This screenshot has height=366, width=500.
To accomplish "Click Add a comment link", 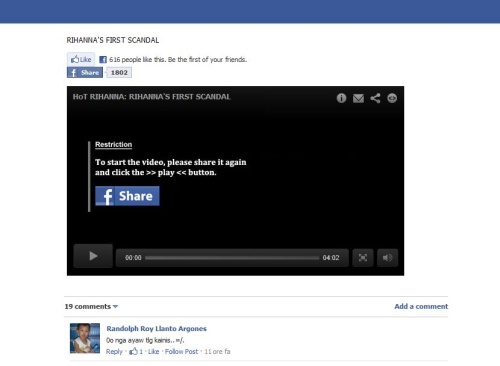I will [421, 306].
